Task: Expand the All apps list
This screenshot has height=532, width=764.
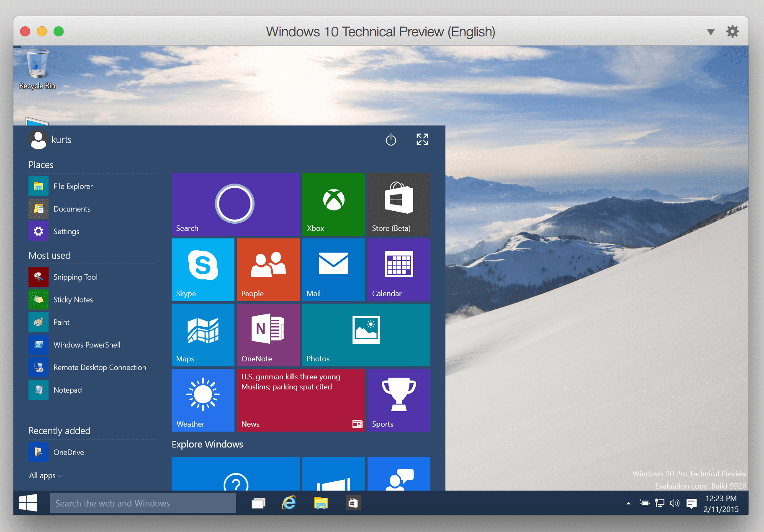Action: pyautogui.click(x=46, y=476)
